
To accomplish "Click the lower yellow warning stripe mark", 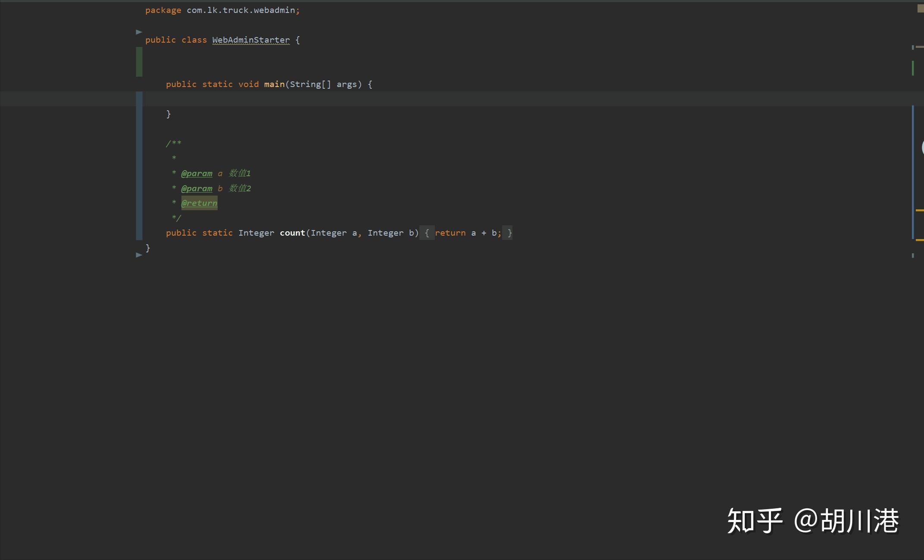I will [919, 240].
